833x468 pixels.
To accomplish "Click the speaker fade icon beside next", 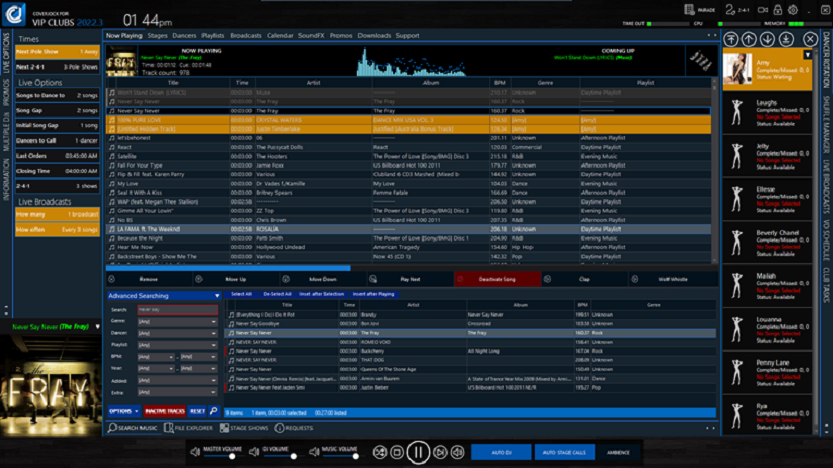I will click(457, 453).
